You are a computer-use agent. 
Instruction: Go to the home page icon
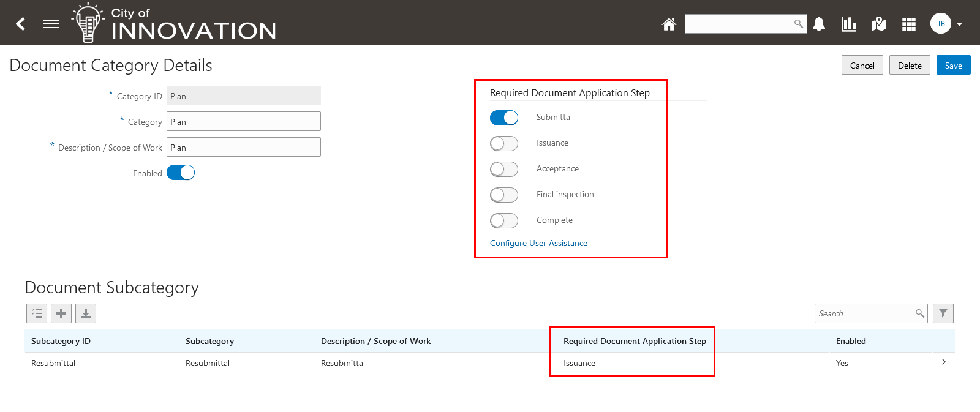click(x=669, y=24)
